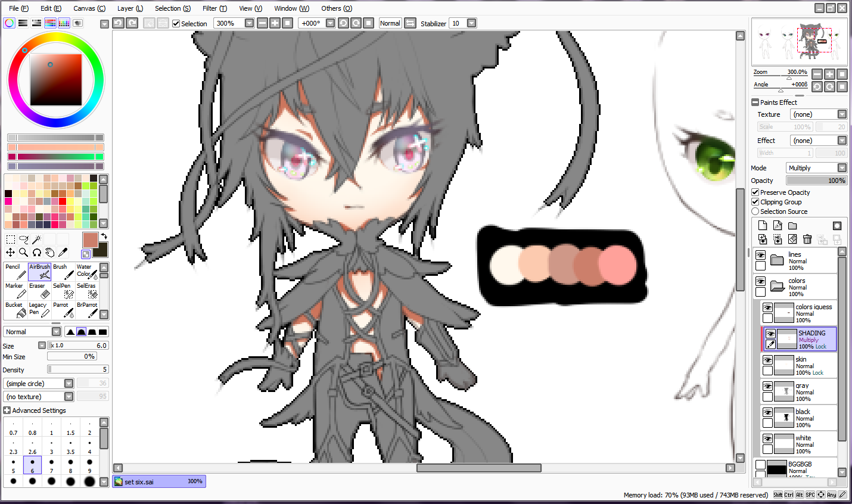
Task: Click the redo arrow in toolbar
Action: click(132, 23)
